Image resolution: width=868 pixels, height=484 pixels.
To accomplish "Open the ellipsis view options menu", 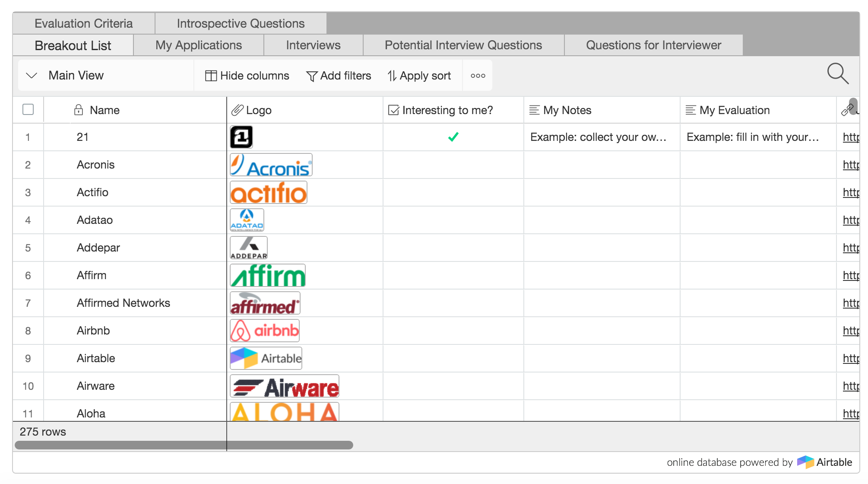I will coord(478,76).
